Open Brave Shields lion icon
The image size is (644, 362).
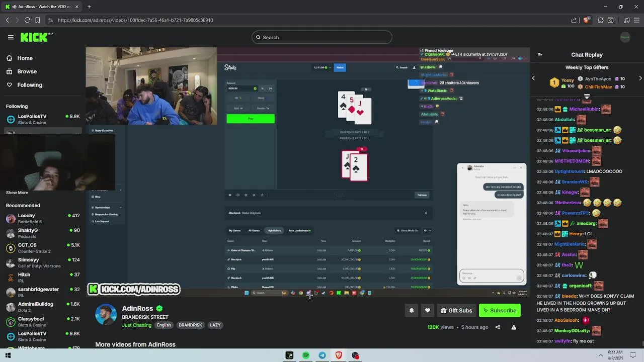pyautogui.click(x=586, y=20)
